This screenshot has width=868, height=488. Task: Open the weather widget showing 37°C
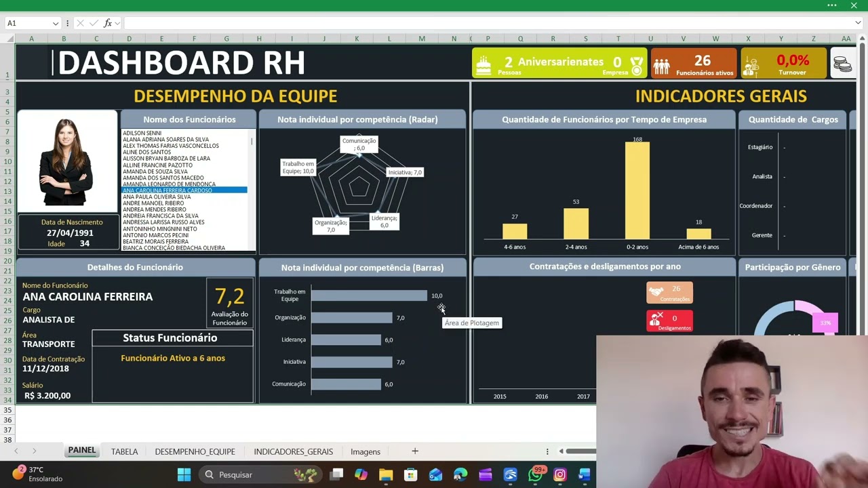[38, 474]
